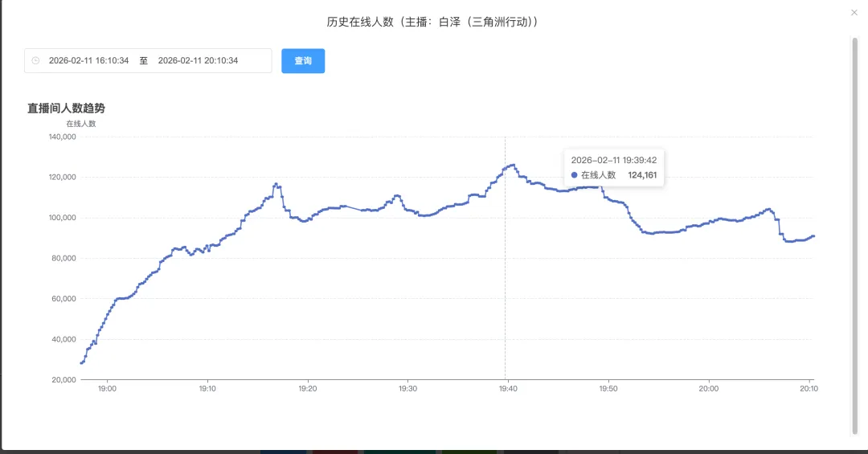Close the 历史在线人数 dialog
This screenshot has height=454, width=868.
click(x=854, y=12)
